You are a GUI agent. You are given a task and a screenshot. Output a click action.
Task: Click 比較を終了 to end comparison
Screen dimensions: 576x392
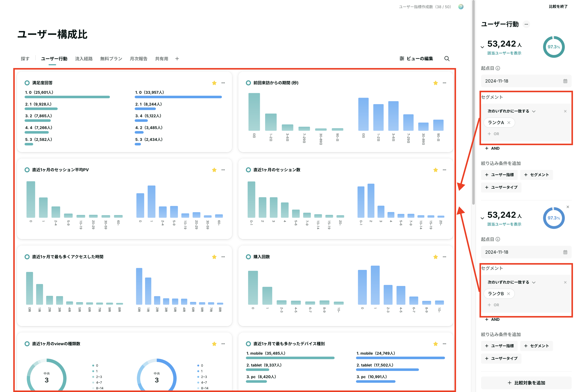tap(558, 7)
